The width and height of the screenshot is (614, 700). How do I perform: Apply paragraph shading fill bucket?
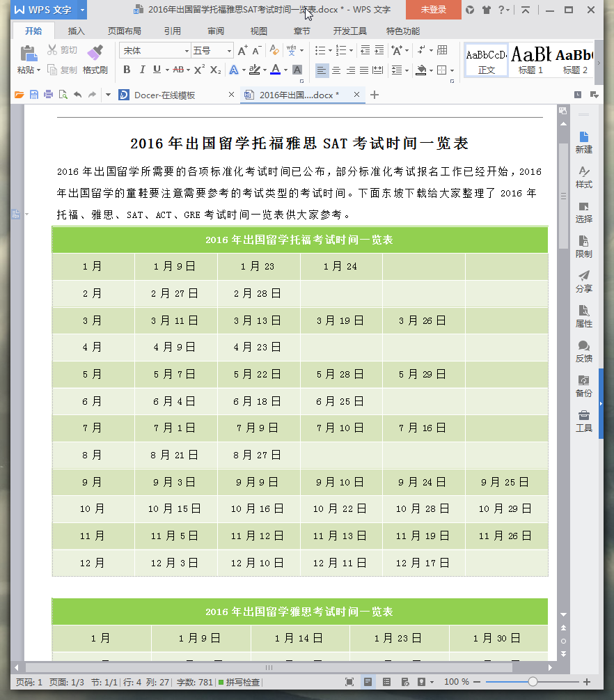click(420, 70)
